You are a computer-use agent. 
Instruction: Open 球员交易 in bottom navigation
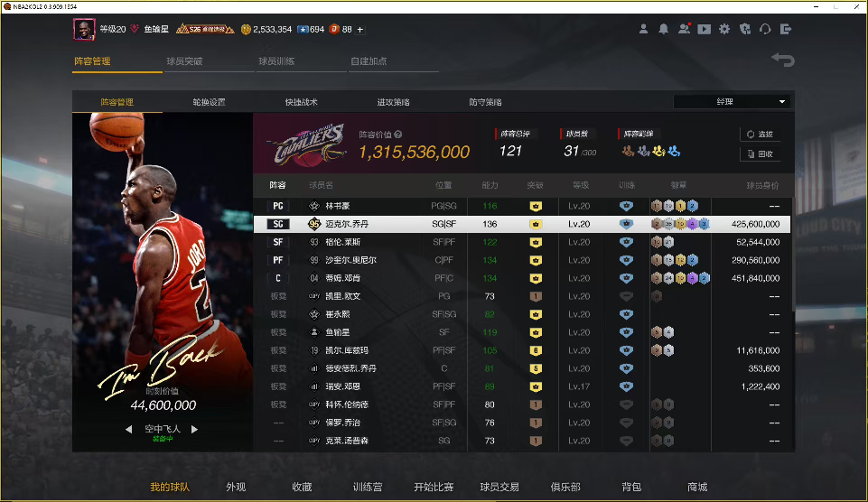point(499,487)
